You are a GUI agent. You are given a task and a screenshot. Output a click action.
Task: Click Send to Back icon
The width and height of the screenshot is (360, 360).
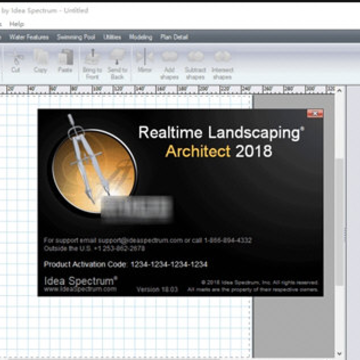tap(117, 64)
